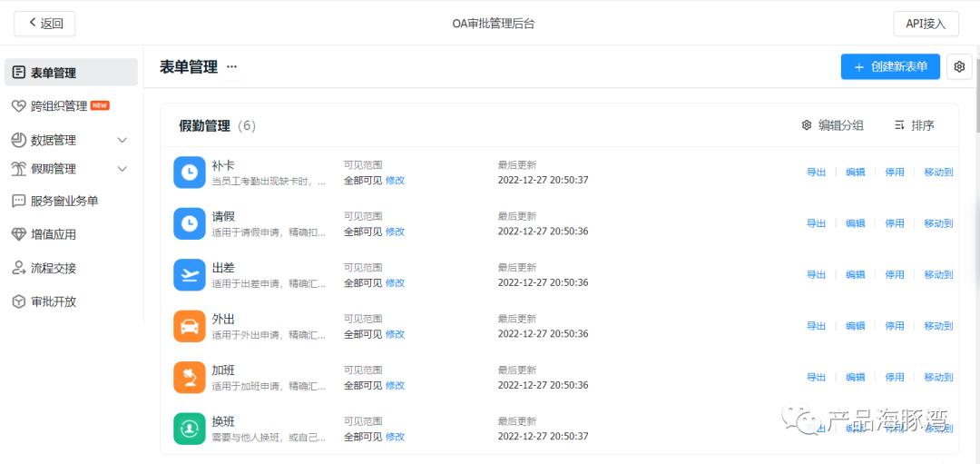Open settings gear next to 创建新表单

(x=959, y=66)
